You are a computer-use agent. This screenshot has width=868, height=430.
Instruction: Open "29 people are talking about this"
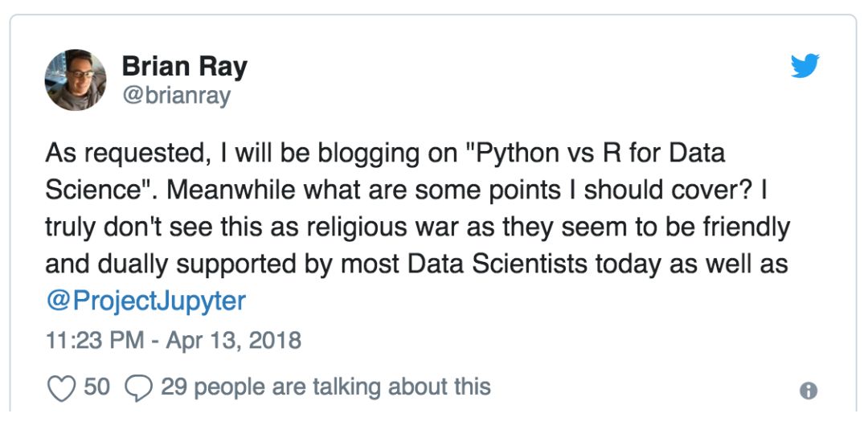click(325, 387)
